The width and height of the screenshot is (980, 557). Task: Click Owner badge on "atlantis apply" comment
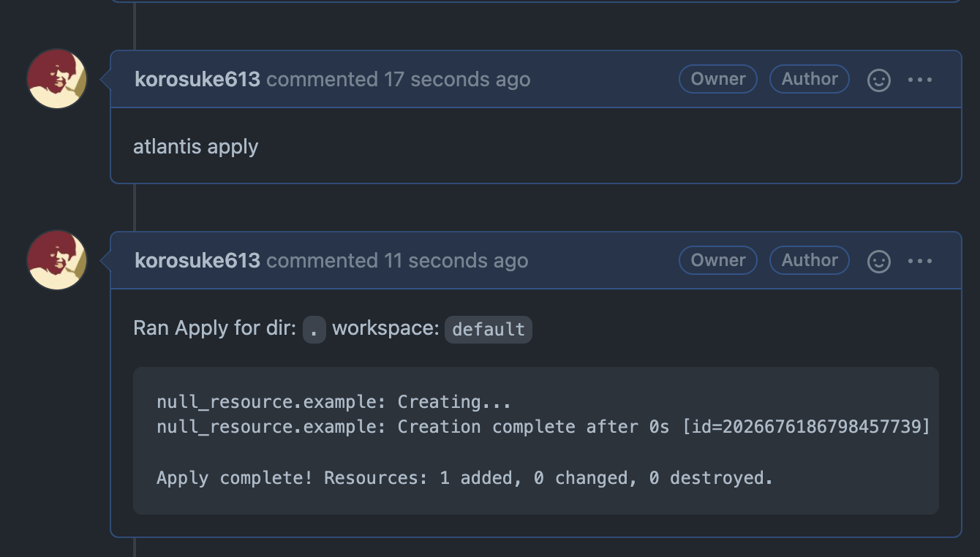point(718,79)
